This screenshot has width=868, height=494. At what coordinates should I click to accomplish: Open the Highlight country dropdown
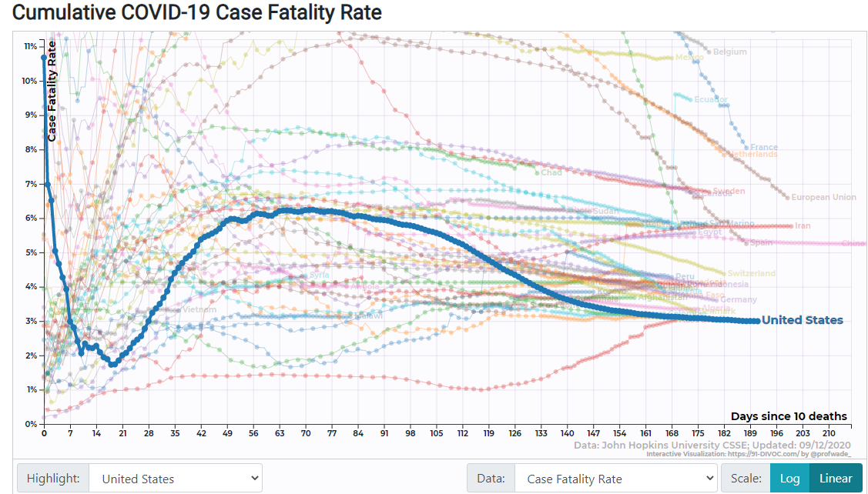pyautogui.click(x=176, y=479)
